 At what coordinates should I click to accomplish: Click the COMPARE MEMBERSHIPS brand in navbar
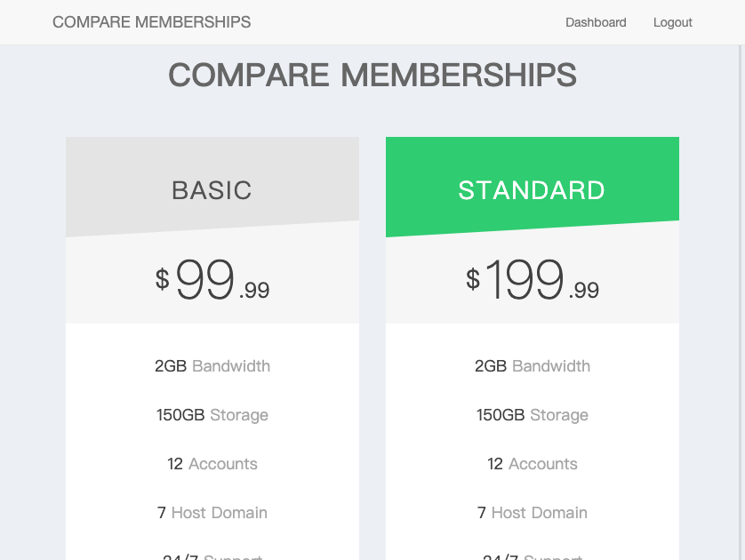pos(151,22)
